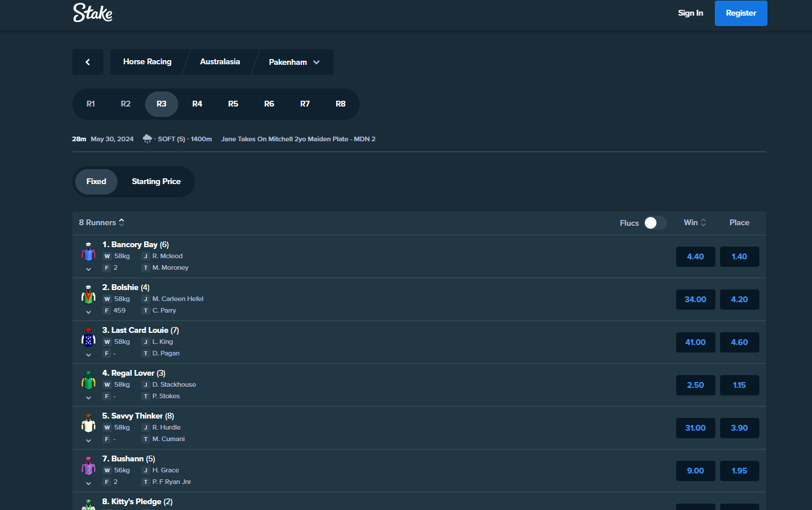The height and width of the screenshot is (510, 812).
Task: Click the SOFT (5) 1400m track info
Action: click(x=185, y=139)
